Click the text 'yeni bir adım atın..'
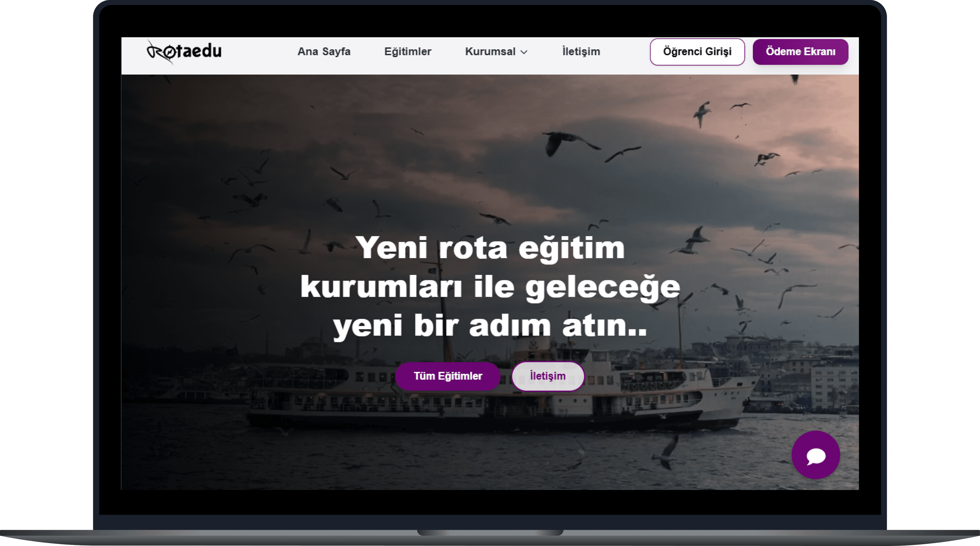The image size is (980, 546). pos(490,326)
